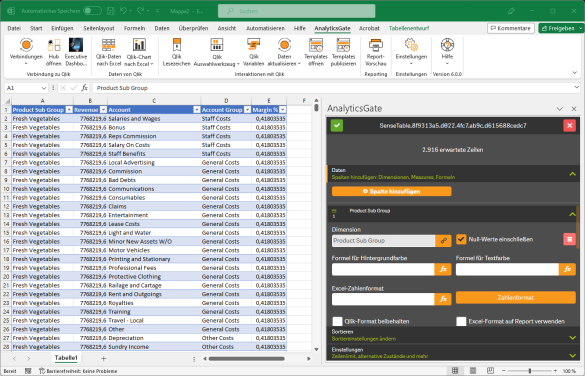
Task: Click the Kommentare button
Action: [x=511, y=28]
